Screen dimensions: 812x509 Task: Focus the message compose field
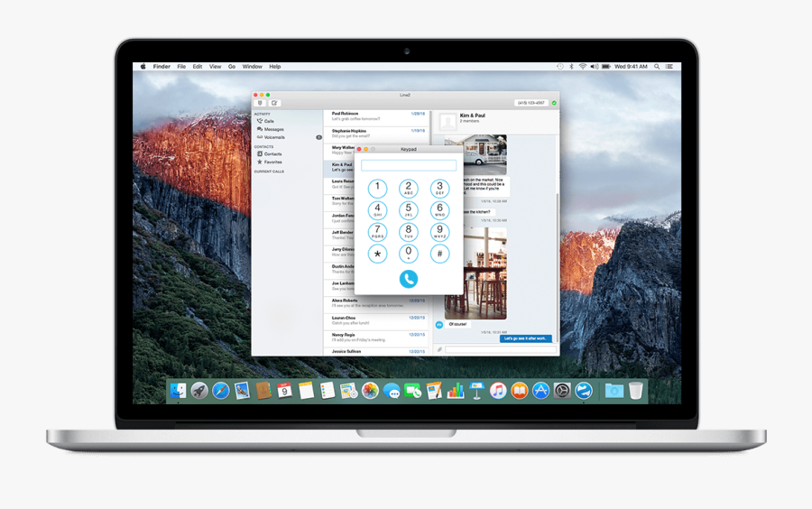tap(501, 350)
